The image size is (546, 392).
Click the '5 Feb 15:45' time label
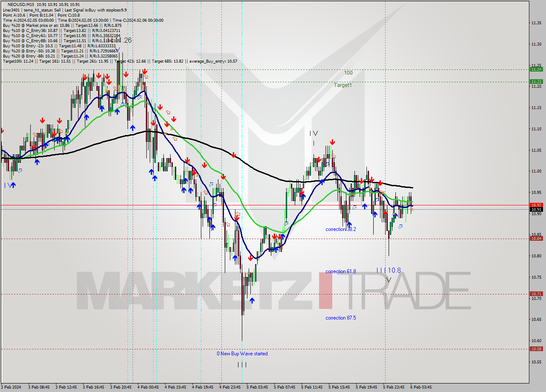point(338,387)
